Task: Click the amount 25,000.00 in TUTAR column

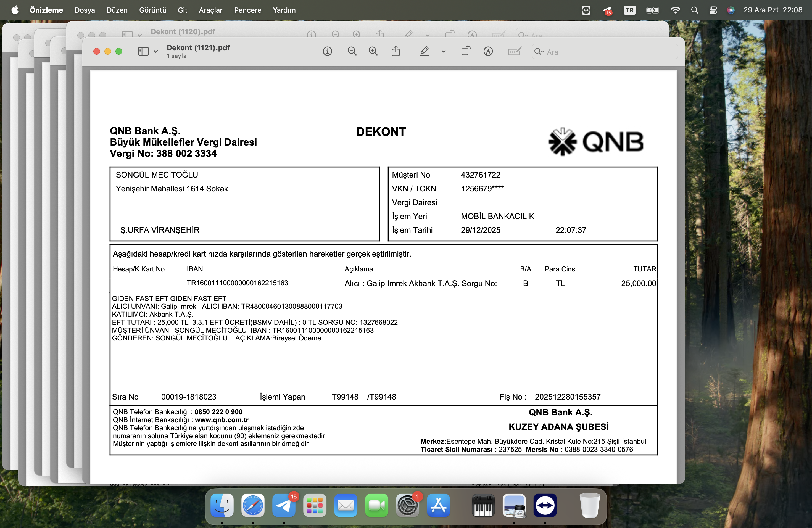Action: click(x=638, y=283)
